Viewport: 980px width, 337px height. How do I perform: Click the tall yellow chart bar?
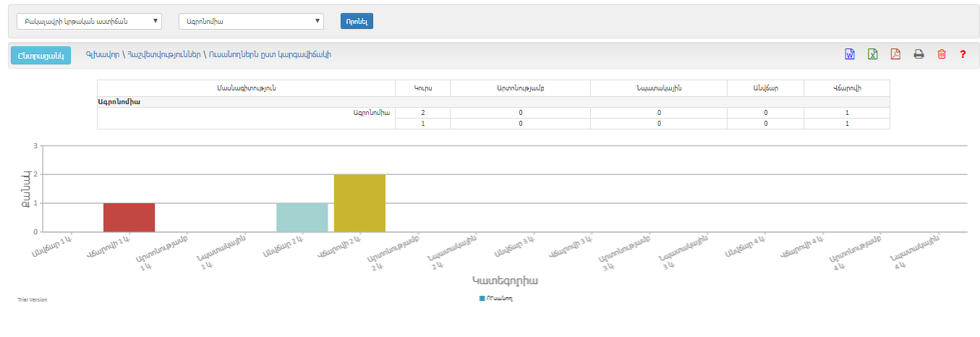(359, 203)
